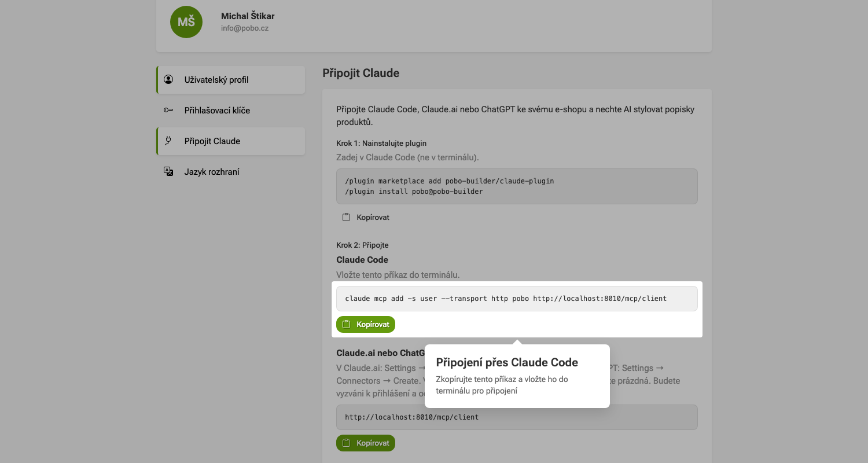Click the translate icon beside Jazyk rozhraní
This screenshot has height=463, width=868.
pyautogui.click(x=168, y=171)
